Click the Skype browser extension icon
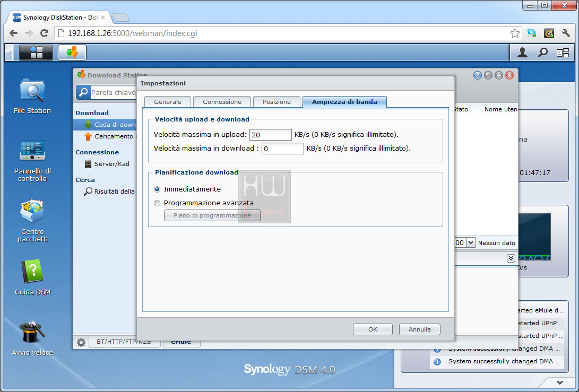 pos(532,33)
